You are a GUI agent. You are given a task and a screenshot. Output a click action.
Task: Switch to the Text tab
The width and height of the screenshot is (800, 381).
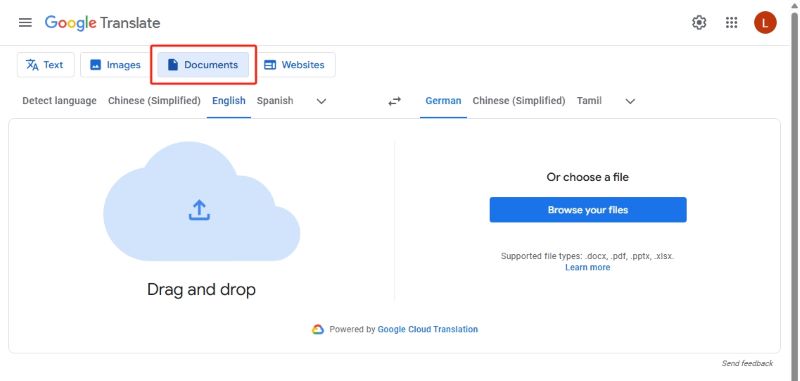[x=45, y=65]
